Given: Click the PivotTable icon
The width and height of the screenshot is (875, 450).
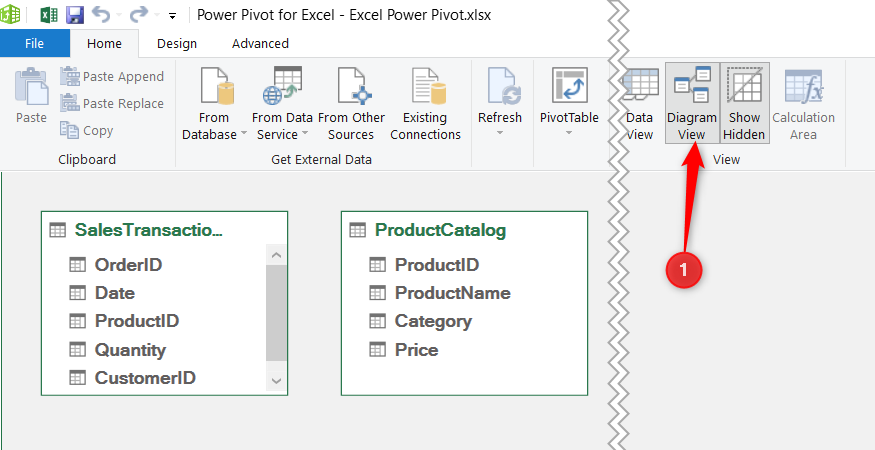Looking at the screenshot, I should (570, 86).
